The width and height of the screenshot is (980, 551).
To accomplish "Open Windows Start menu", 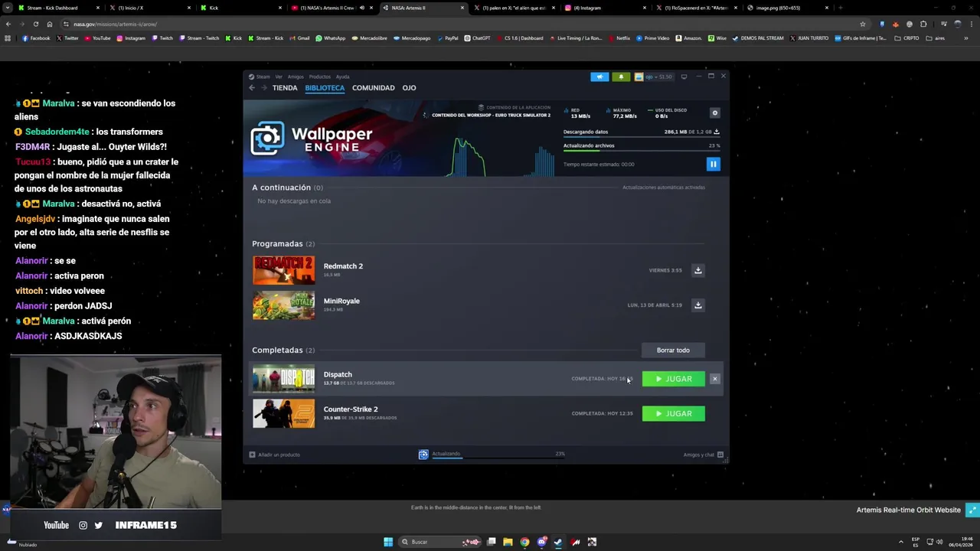I will [388, 542].
